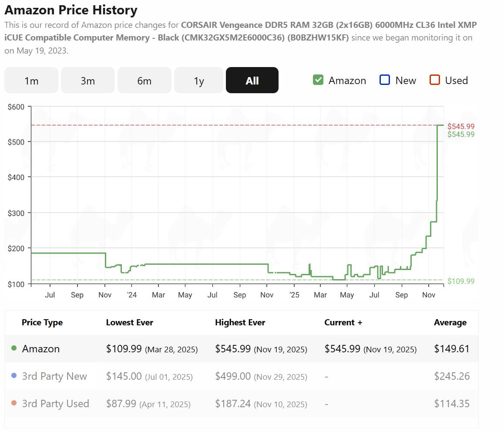The image size is (504, 432).
Task: Uncheck the Amazon price checkbox
Action: [x=318, y=80]
